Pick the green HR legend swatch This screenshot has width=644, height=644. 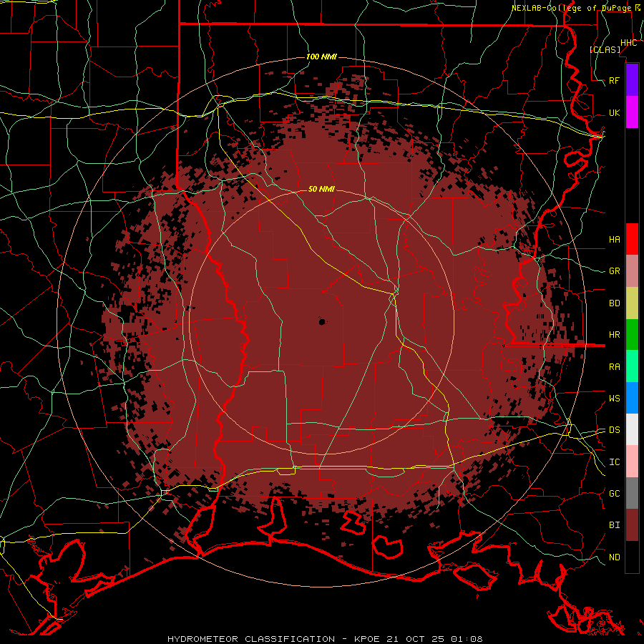pyautogui.click(x=632, y=335)
